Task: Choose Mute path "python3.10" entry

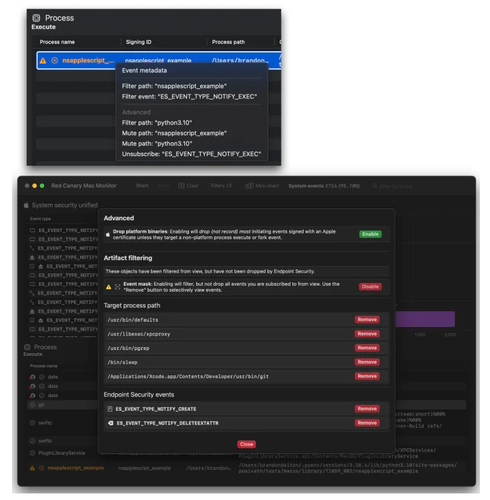Action: [157, 144]
